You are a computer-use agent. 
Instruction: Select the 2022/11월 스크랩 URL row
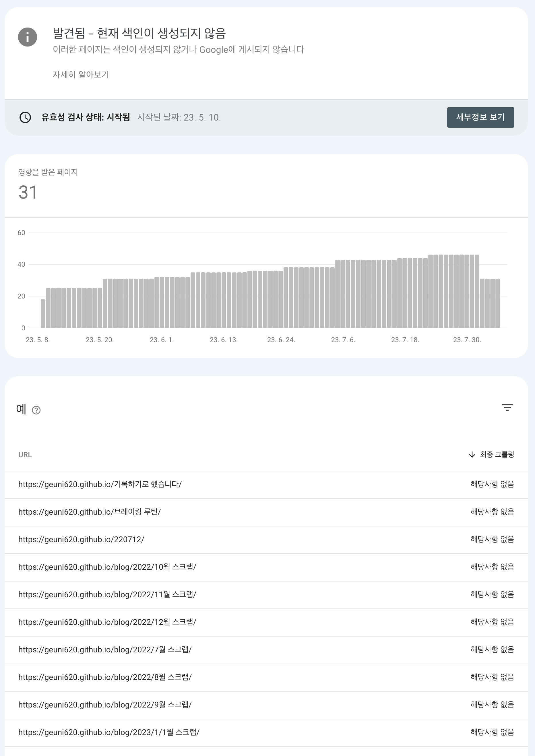(x=266, y=595)
